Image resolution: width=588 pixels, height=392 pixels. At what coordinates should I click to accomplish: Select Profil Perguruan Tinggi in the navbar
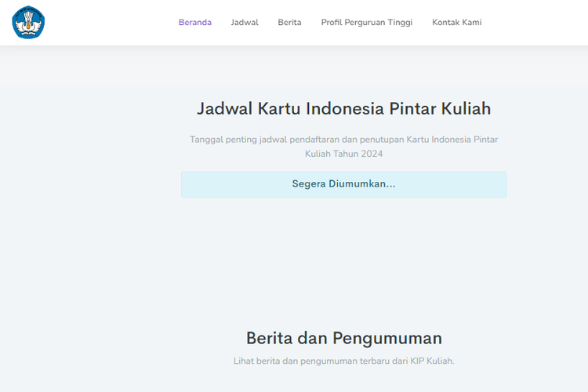[367, 23]
